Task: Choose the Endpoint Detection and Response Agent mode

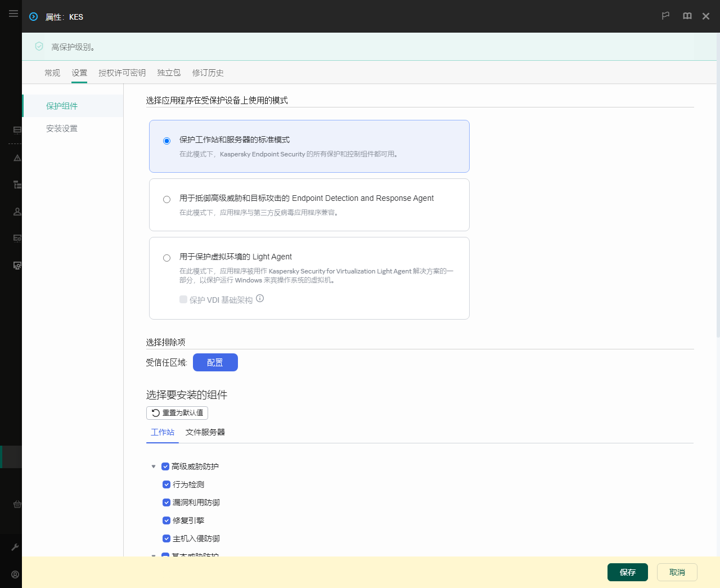Action: coord(166,199)
